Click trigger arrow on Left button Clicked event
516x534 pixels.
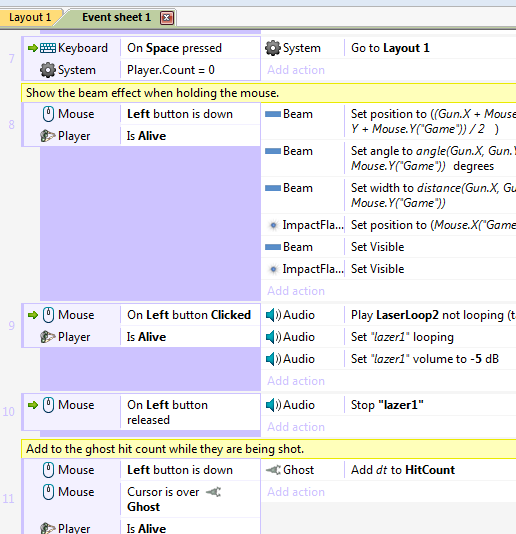[x=33, y=315]
